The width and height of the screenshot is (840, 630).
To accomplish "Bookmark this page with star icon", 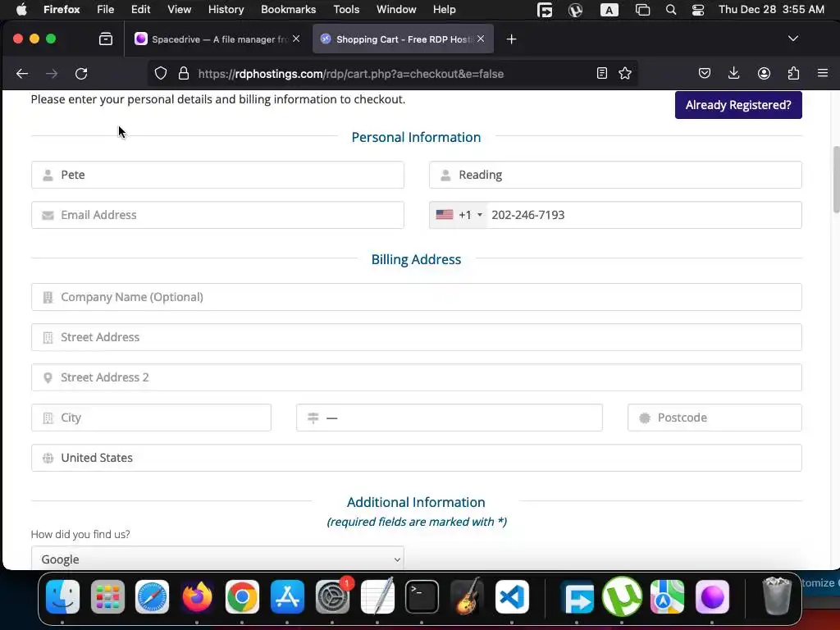I will point(624,73).
